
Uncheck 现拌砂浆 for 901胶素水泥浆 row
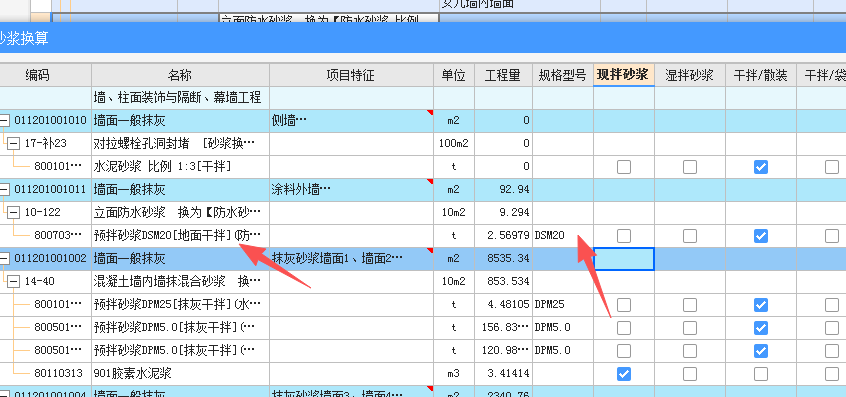coord(624,374)
